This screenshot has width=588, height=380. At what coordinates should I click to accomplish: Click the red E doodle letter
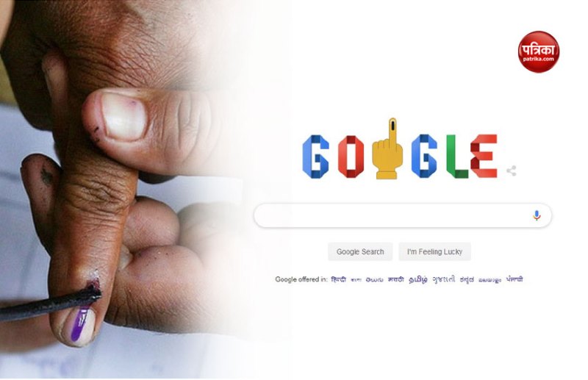[484, 156]
